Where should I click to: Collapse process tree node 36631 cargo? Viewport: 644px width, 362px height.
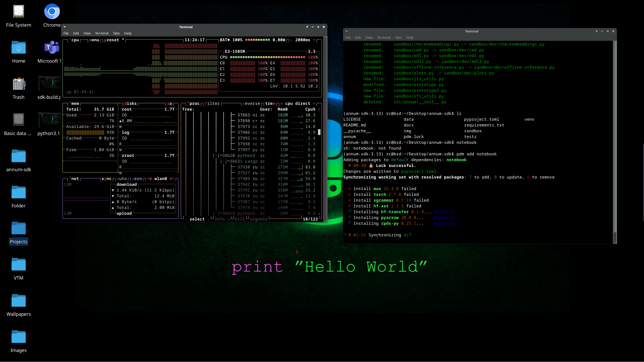click(x=224, y=161)
